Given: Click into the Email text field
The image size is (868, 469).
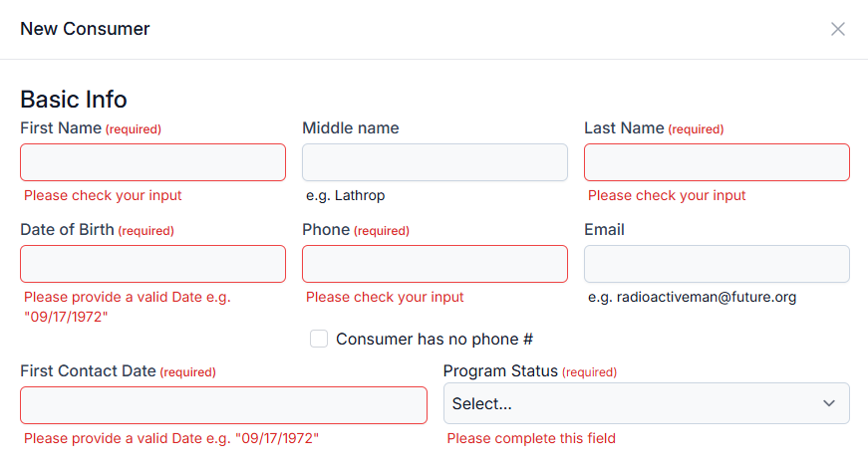Looking at the screenshot, I should coord(717,264).
